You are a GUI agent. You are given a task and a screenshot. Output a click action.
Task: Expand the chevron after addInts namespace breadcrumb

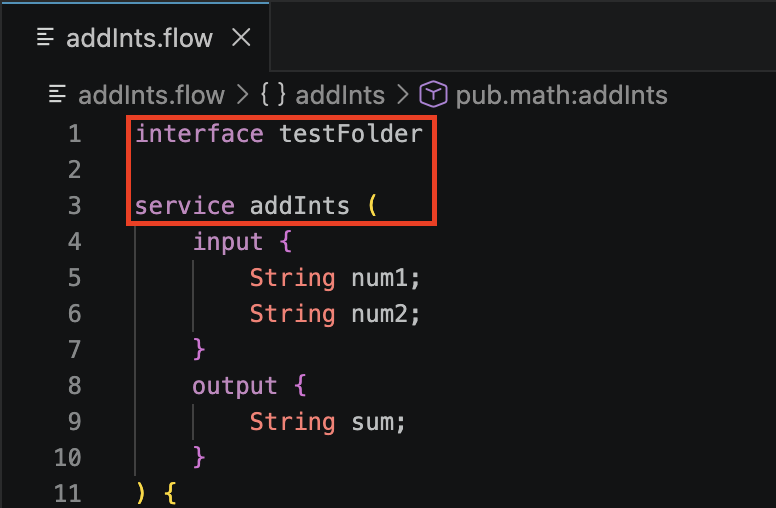403,95
